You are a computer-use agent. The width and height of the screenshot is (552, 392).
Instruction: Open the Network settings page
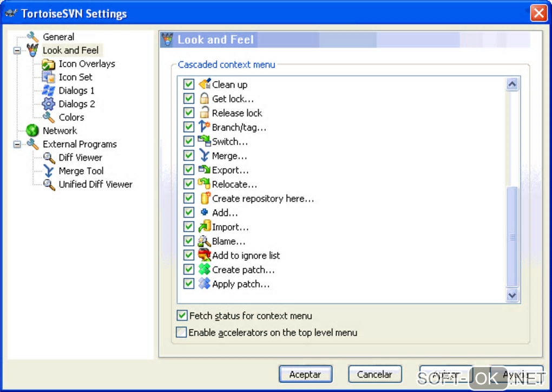point(60,130)
